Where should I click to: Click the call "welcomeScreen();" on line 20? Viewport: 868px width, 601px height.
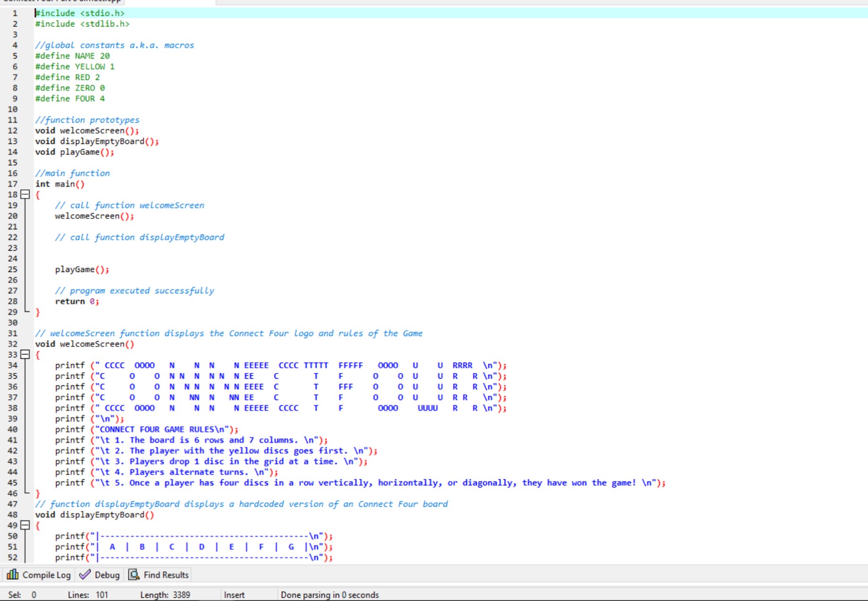click(94, 216)
